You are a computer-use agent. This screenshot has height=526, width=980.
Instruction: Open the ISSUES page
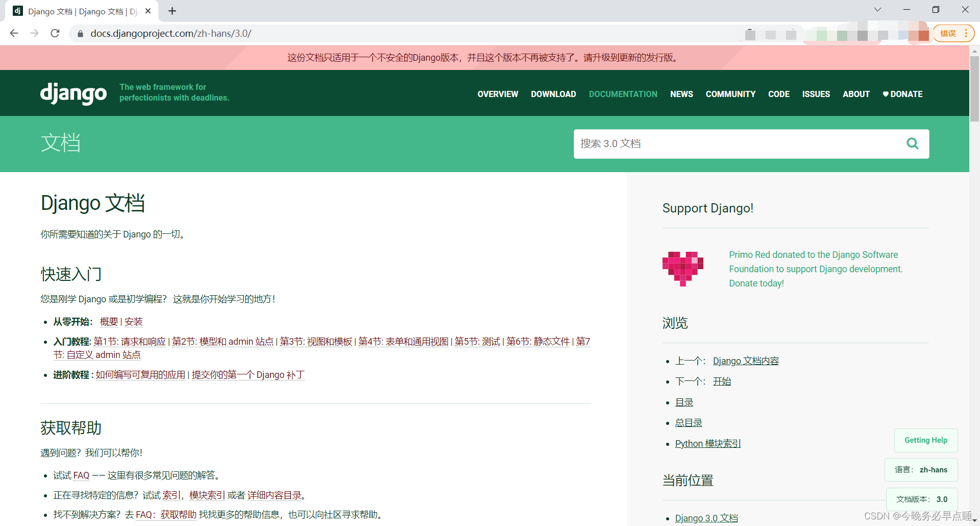point(816,94)
